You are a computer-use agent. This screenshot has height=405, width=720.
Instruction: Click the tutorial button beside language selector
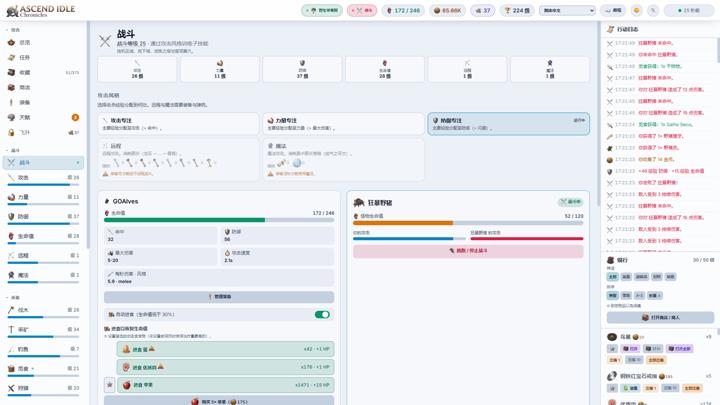tap(613, 10)
